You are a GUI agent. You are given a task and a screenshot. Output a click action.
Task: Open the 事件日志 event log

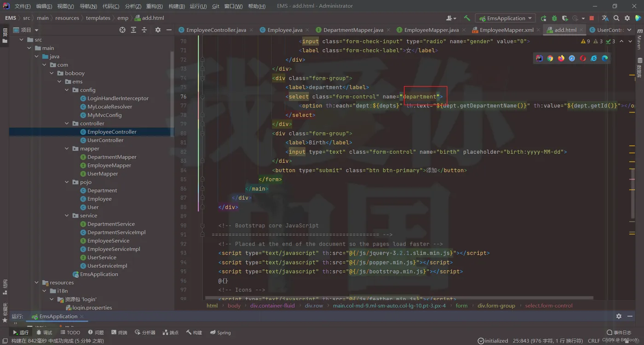[x=619, y=332]
